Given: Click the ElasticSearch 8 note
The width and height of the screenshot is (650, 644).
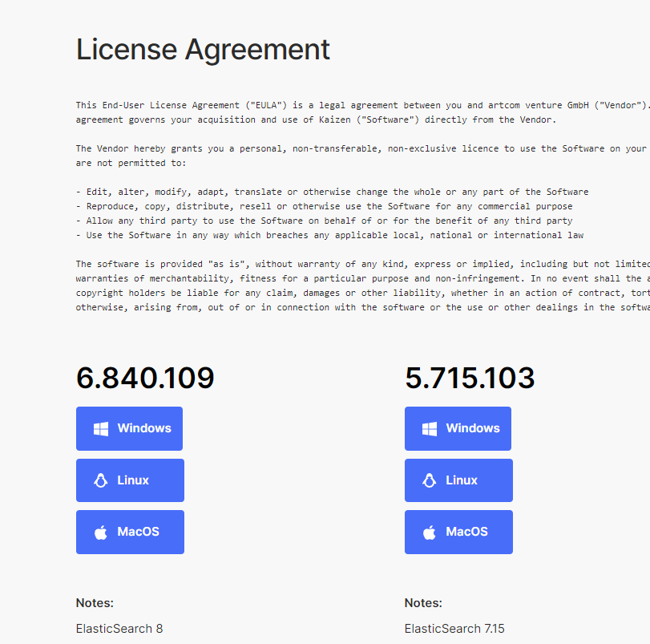Looking at the screenshot, I should click(x=119, y=629).
